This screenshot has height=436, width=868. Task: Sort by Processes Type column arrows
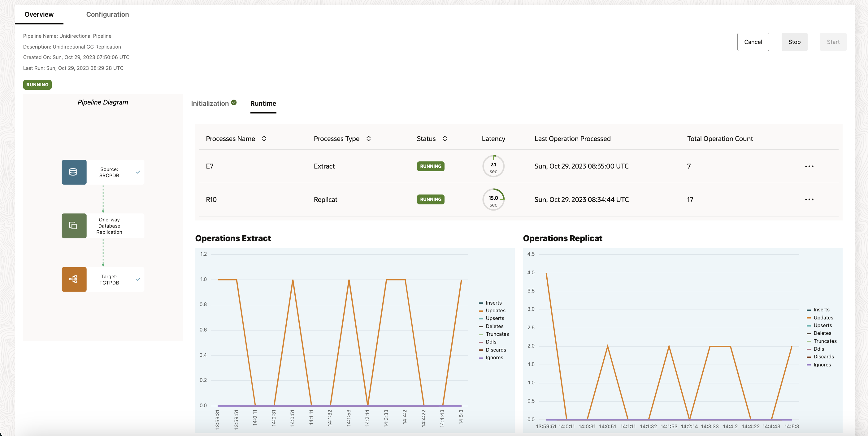[368, 139]
